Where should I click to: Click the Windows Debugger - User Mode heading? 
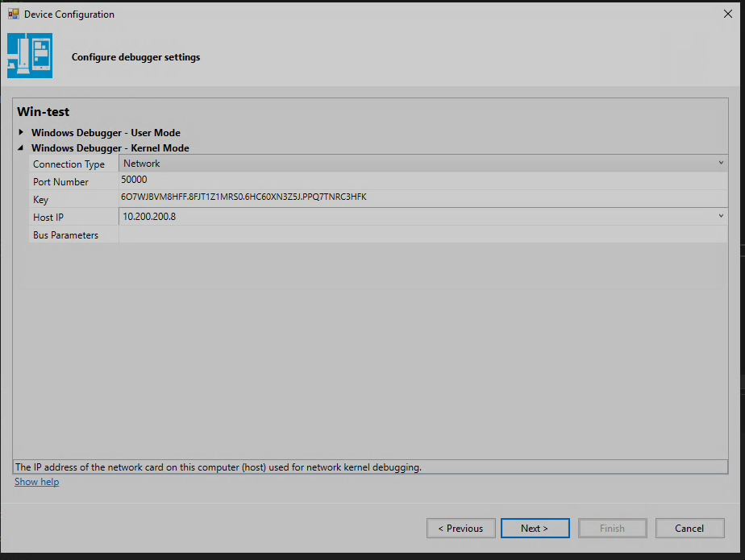106,132
